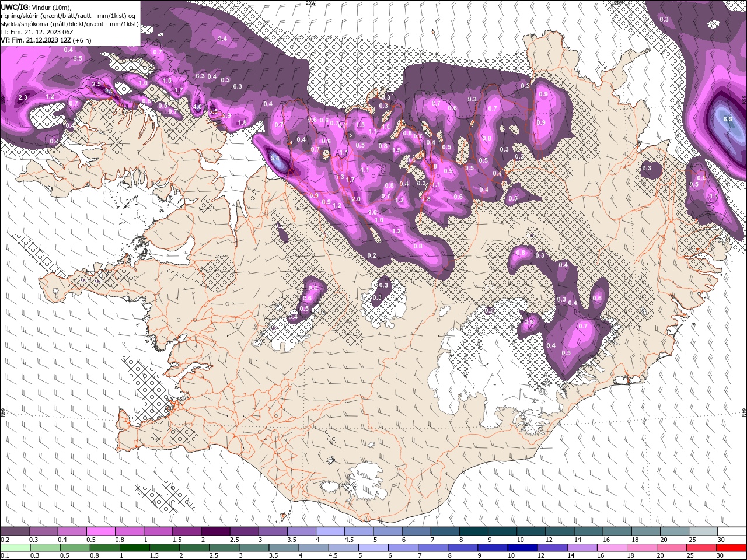Image resolution: width=747 pixels, height=560 pixels.
Task: Pick the light violet 14–16 swatch, lower legend
Action: pyautogui.click(x=583, y=547)
